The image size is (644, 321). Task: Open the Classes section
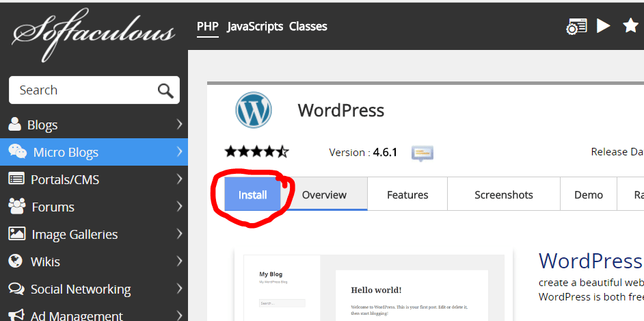[308, 27]
